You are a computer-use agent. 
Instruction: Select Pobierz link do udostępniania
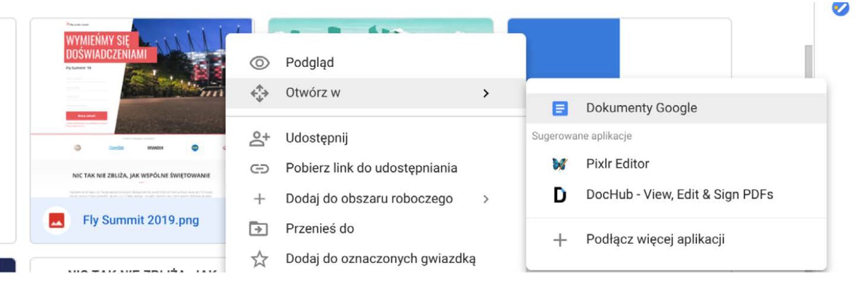[371, 168]
